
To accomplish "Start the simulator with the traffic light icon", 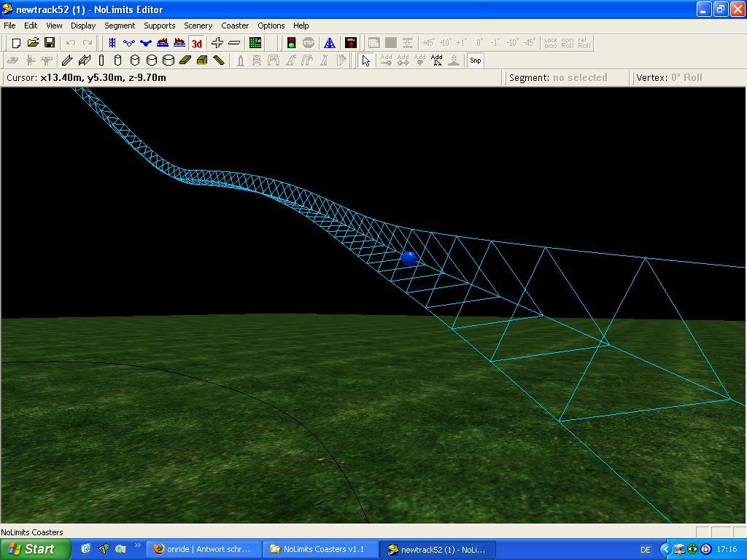I will 291,43.
